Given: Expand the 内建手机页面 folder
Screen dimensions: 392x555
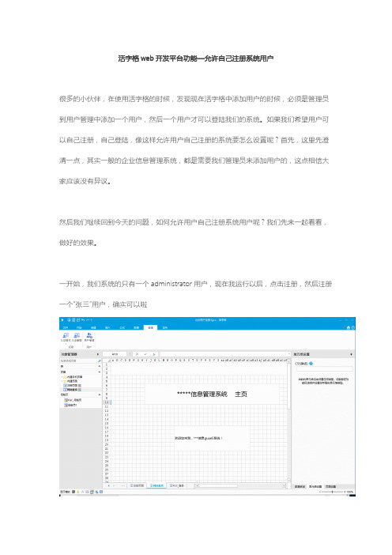Looking at the screenshot, I should click(x=62, y=377).
